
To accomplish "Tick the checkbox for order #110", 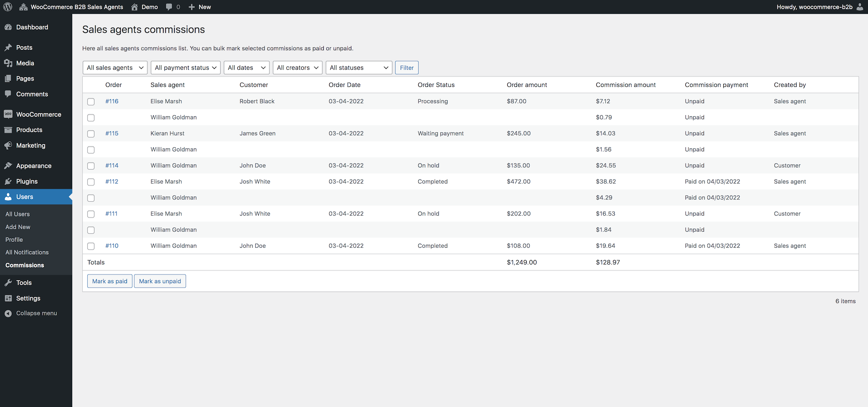I will click(91, 246).
